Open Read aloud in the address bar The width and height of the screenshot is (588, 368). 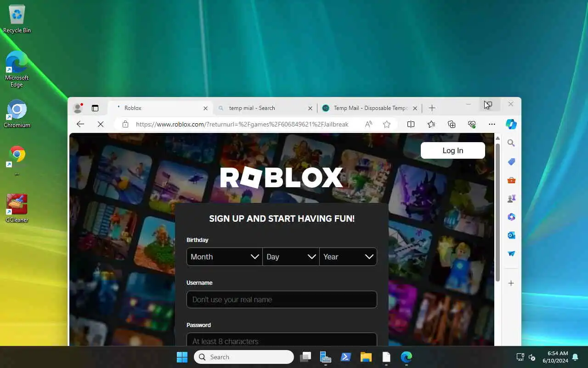point(368,124)
